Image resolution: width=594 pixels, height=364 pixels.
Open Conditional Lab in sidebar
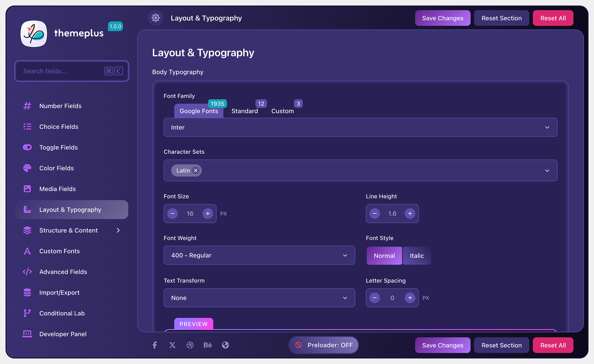pos(72,313)
